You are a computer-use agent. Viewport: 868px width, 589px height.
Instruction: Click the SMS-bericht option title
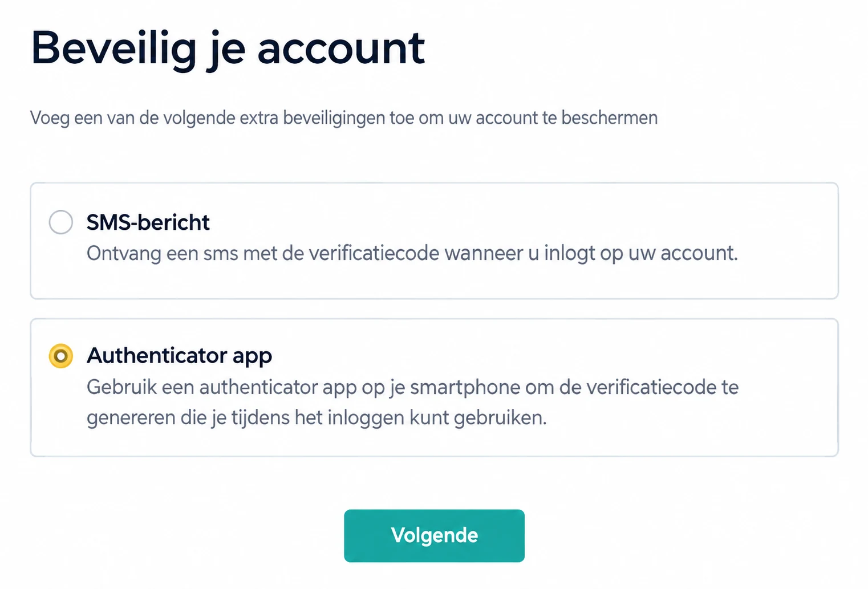point(148,222)
